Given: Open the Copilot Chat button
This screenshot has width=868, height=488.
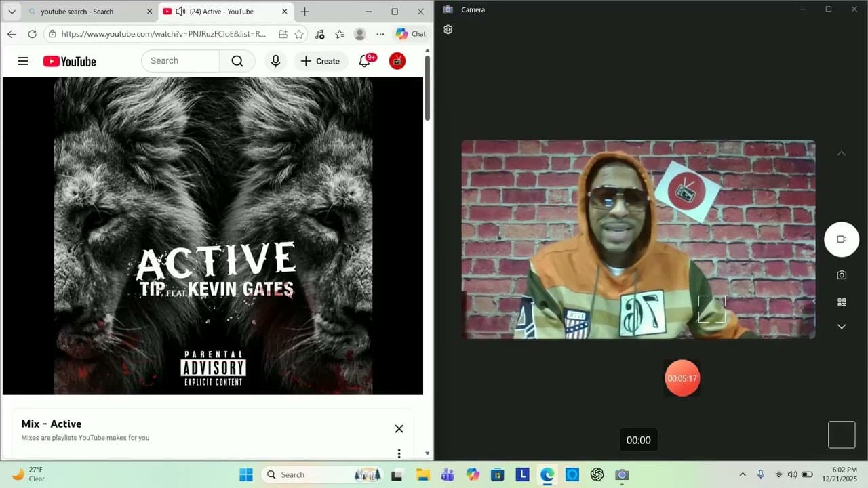Looking at the screenshot, I should click(411, 34).
